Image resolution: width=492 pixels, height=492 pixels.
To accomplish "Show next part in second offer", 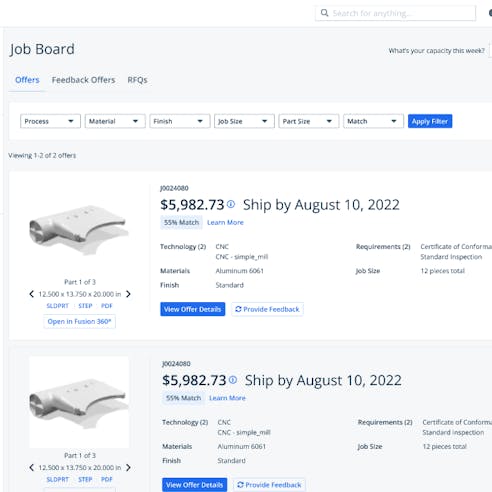I will [x=128, y=468].
